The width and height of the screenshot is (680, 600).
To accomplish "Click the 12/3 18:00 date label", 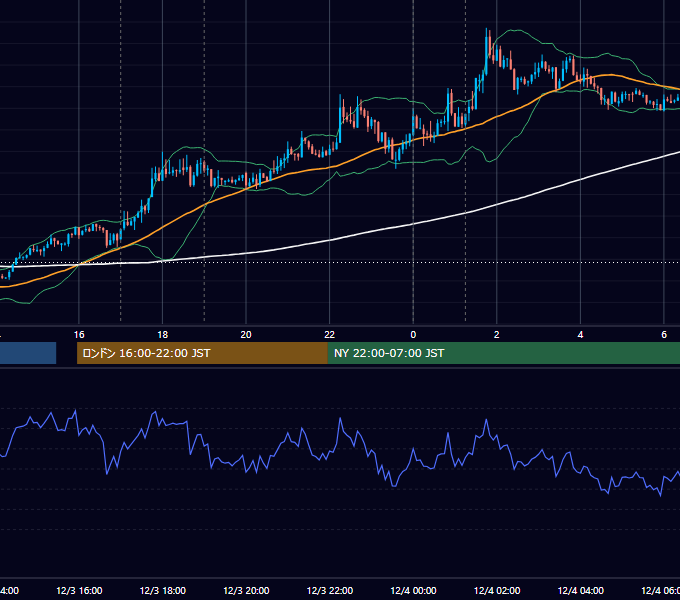I will (x=163, y=591).
